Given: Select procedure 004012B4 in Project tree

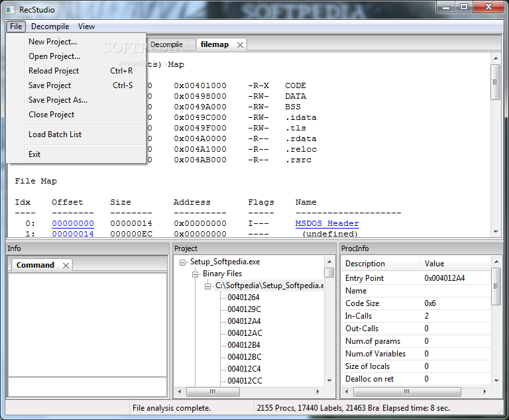Looking at the screenshot, I should click(x=244, y=345).
